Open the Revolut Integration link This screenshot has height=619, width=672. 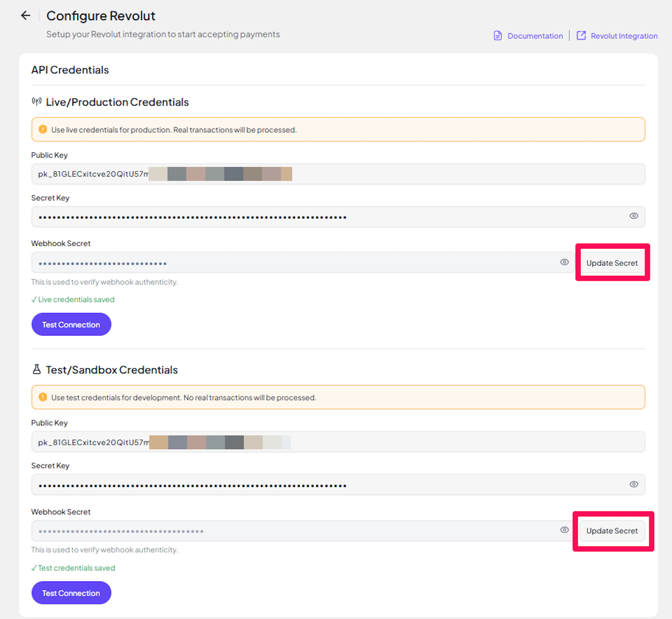[624, 36]
